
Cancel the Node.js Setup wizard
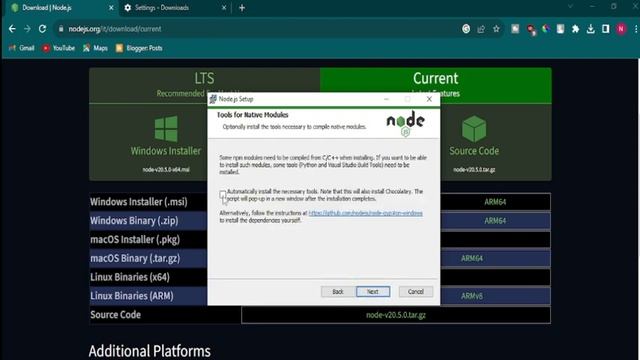point(416,291)
